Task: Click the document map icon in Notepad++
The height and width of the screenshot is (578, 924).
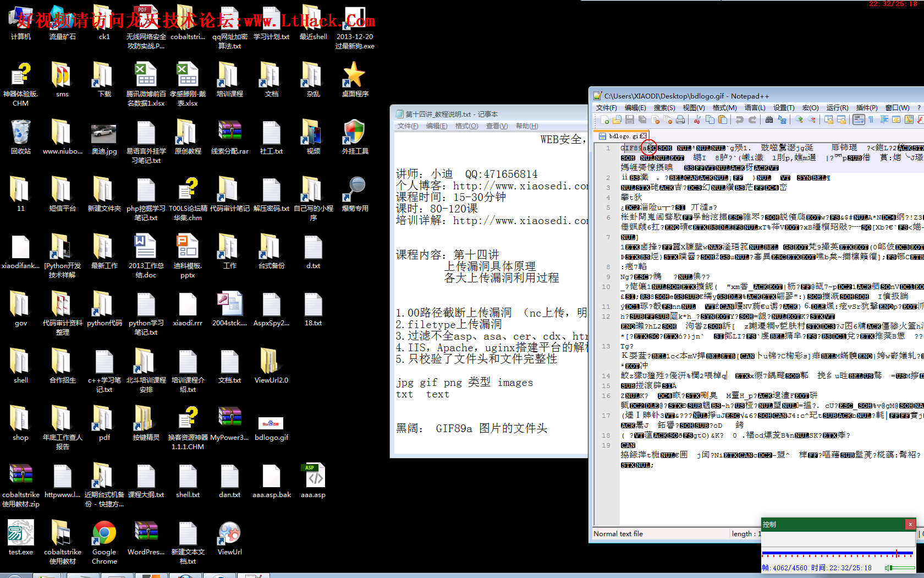Action: [909, 119]
